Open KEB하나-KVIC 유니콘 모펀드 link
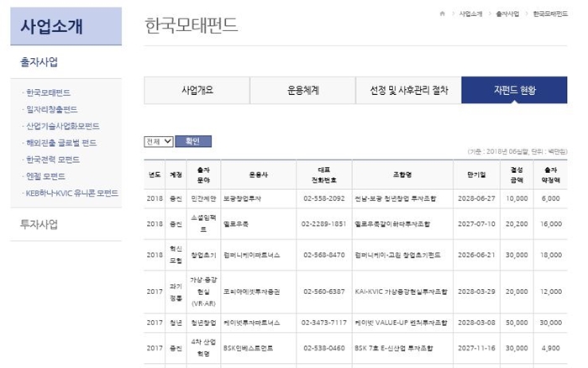588x368 pixels. [x=72, y=193]
